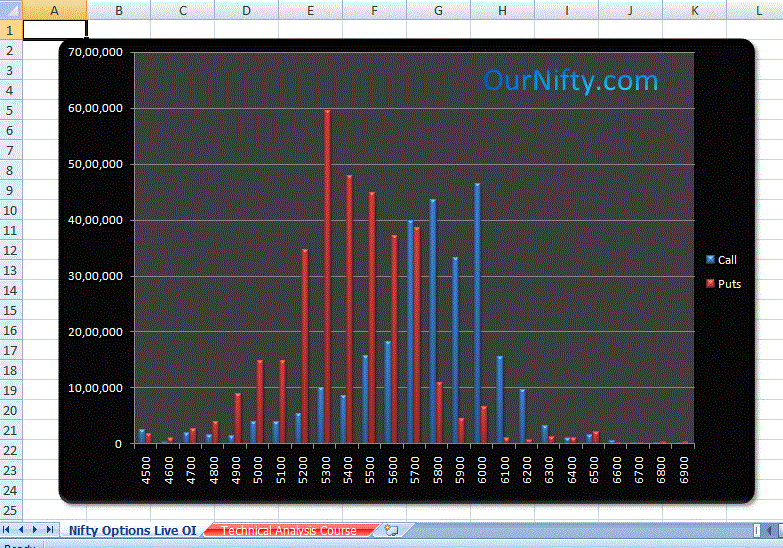
Task: Jump to last sheet navigation arrow
Action: [x=49, y=530]
